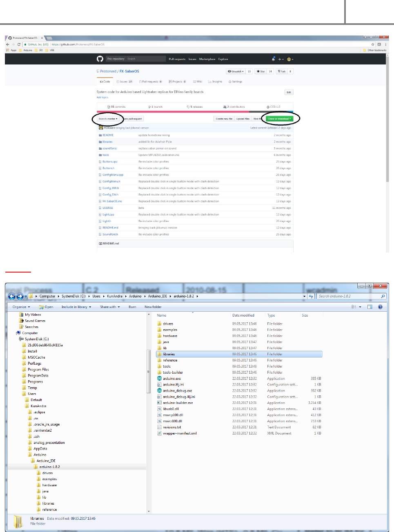Click New pull request button

[133, 119]
